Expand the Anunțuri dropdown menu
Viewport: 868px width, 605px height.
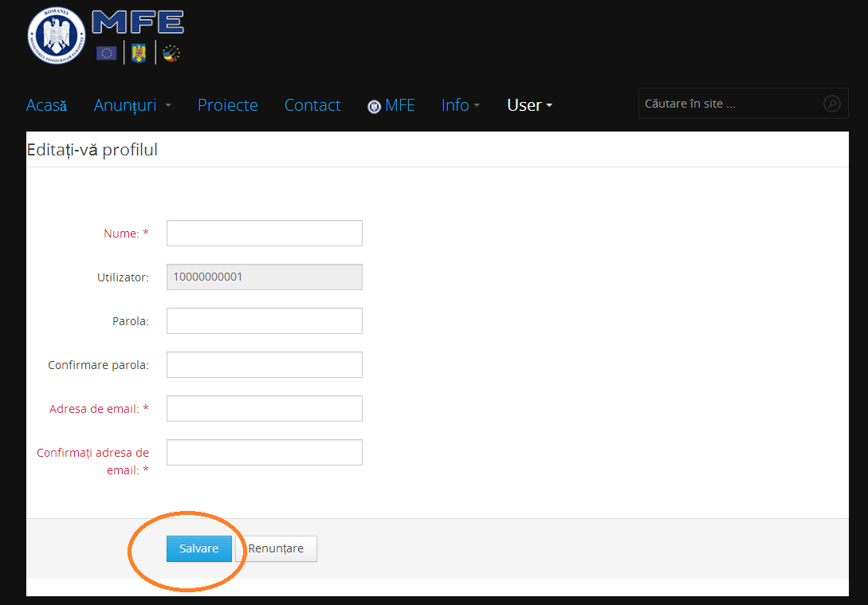click(x=132, y=105)
